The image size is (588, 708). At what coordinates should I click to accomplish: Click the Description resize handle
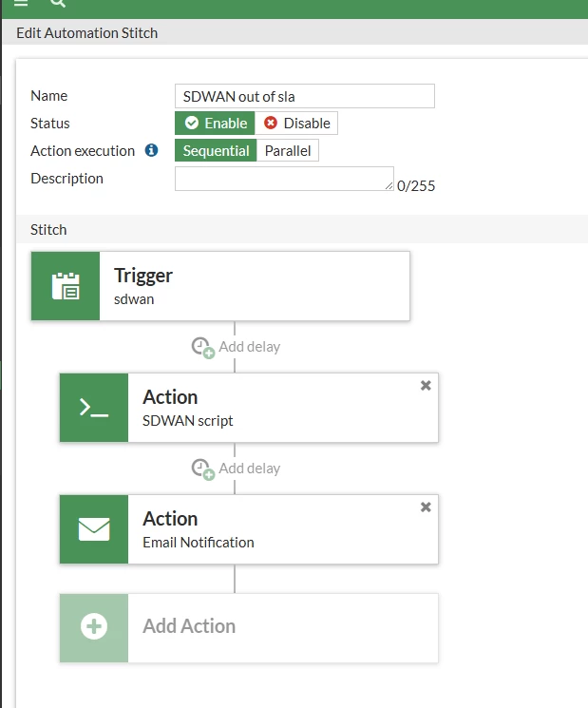pos(389,185)
